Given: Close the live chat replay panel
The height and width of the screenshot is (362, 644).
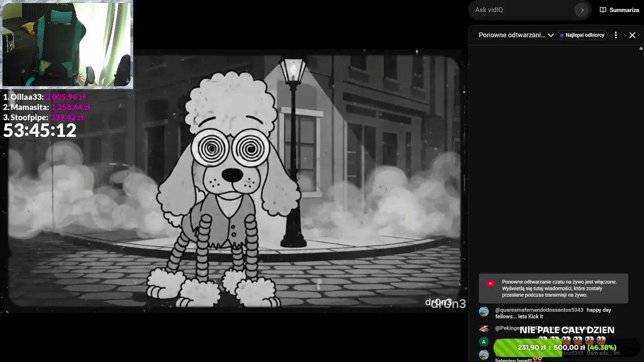Looking at the screenshot, I should tap(632, 35).
